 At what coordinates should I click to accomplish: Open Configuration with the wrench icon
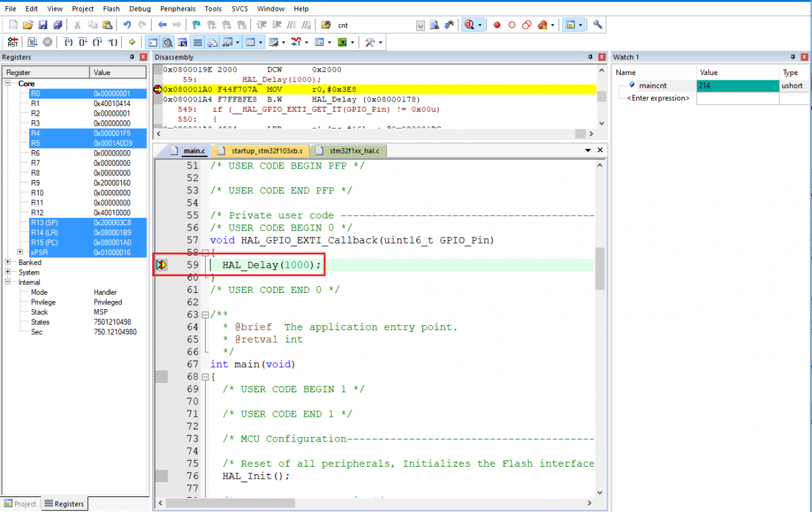tap(597, 25)
